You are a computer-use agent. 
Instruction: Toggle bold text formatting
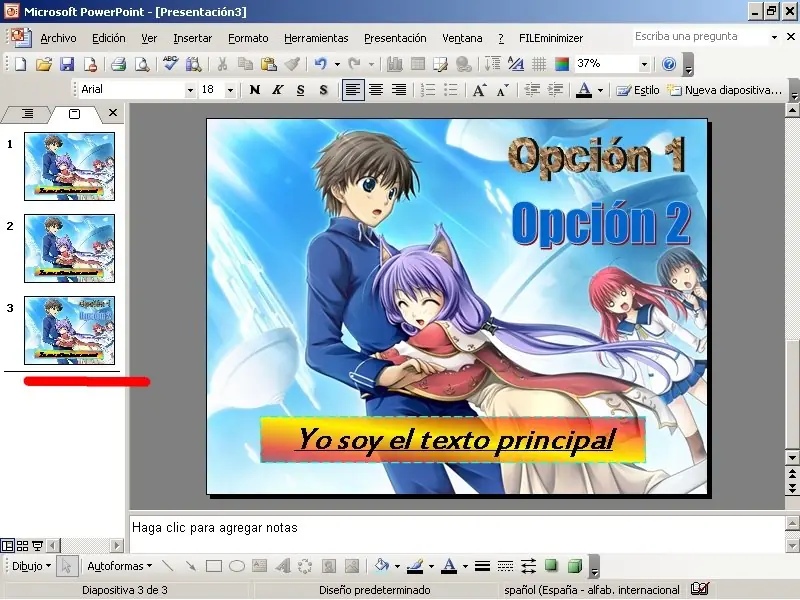(x=255, y=90)
